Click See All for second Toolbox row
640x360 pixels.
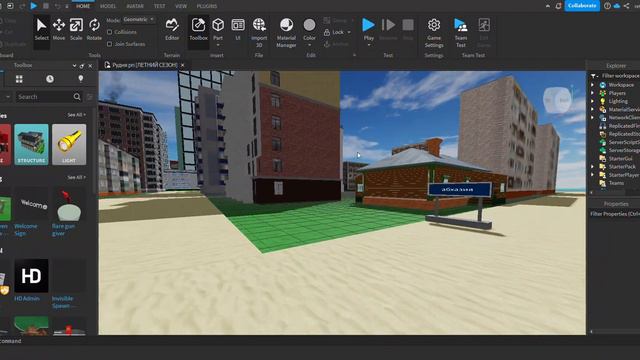tap(77, 178)
